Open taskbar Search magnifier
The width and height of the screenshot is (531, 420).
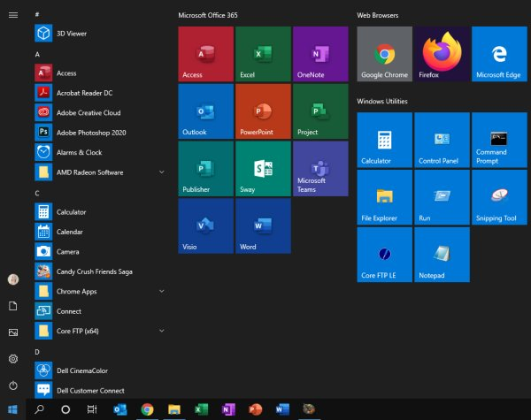coord(39,409)
